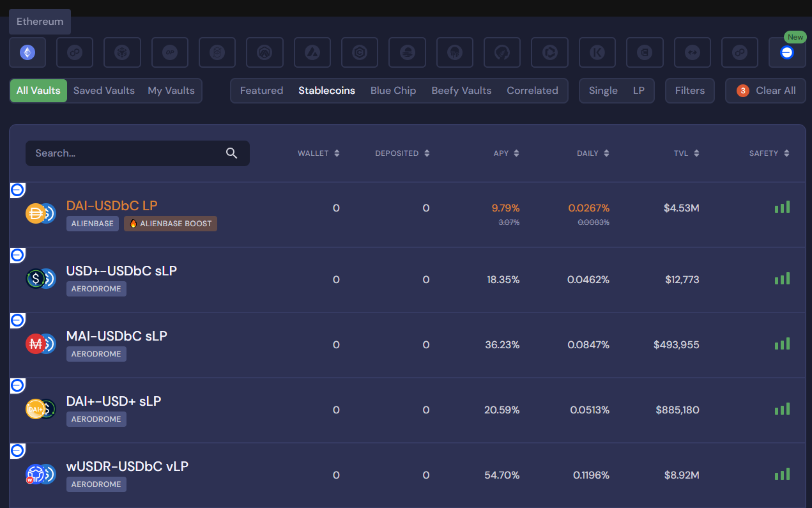Click the DAI-USDbC token pair icon
Image resolution: width=812 pixels, height=508 pixels.
(x=41, y=213)
